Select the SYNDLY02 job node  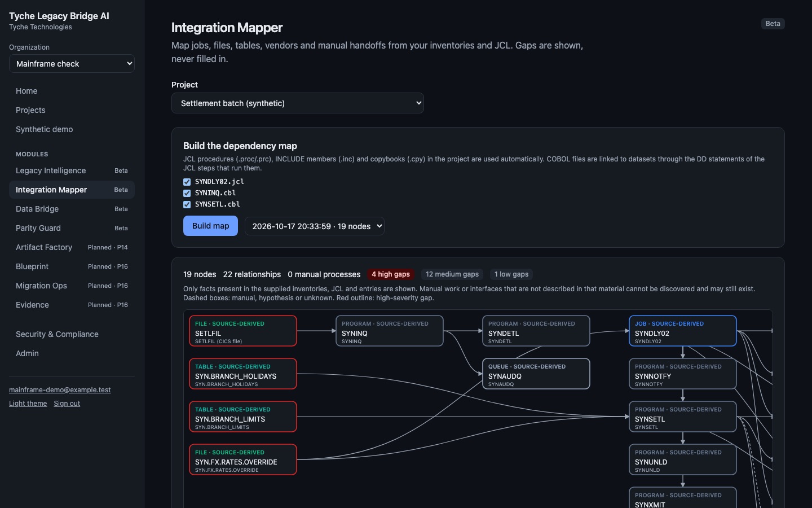683,331
